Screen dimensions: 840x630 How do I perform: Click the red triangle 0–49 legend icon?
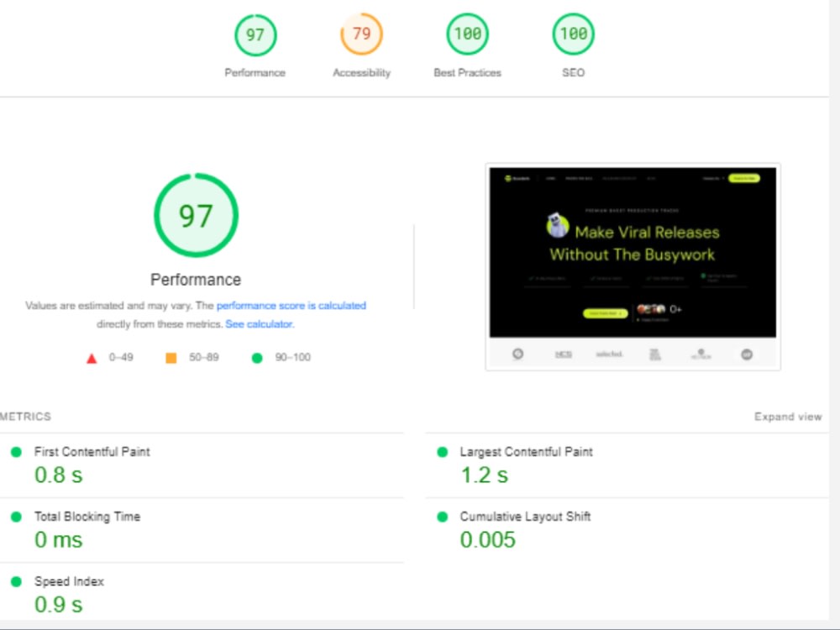pos(92,359)
